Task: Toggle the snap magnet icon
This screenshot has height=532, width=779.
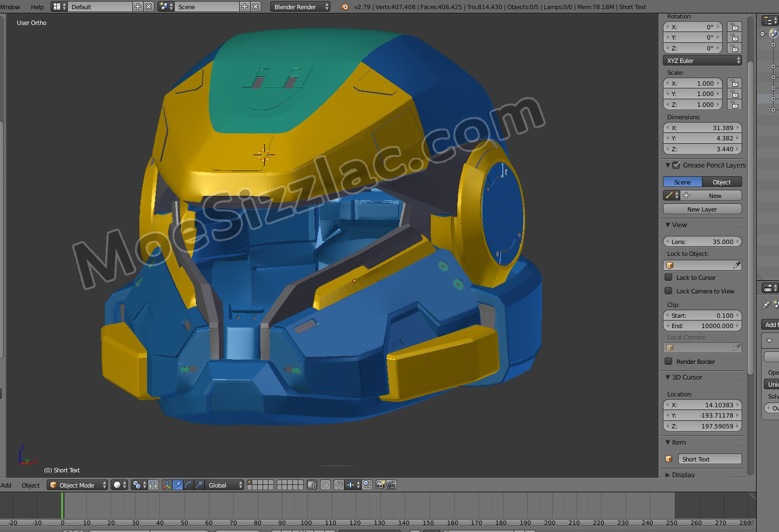Action: click(x=339, y=485)
